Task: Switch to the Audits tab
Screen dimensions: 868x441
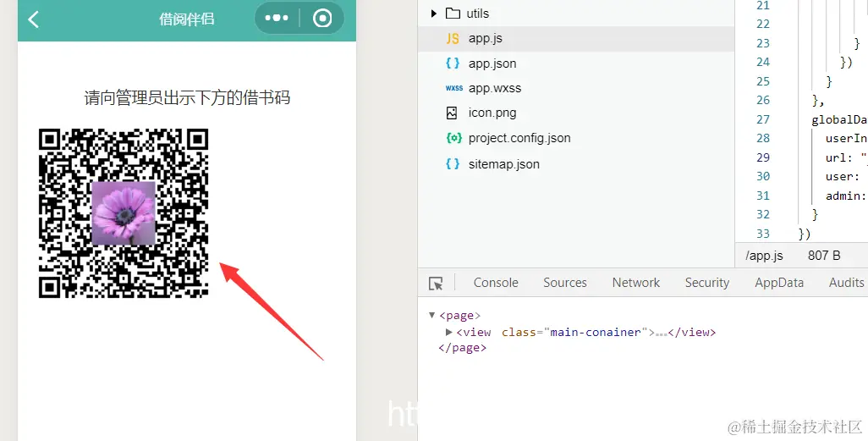Action: tap(846, 283)
